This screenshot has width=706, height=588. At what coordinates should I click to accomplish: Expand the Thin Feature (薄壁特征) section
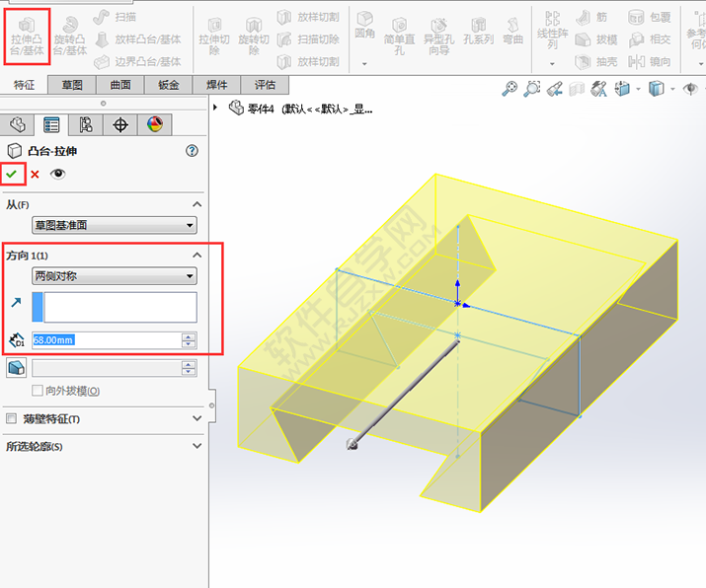(196, 418)
